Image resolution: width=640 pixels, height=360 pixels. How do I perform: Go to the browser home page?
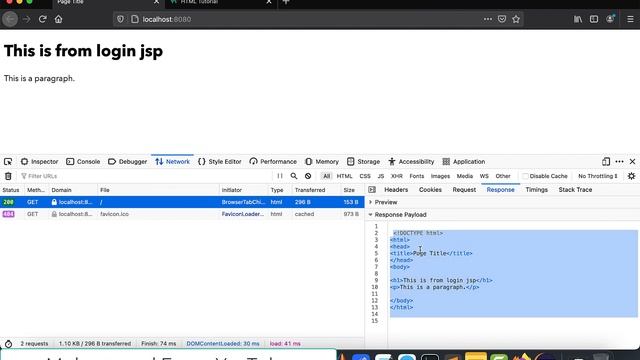pyautogui.click(x=58, y=19)
